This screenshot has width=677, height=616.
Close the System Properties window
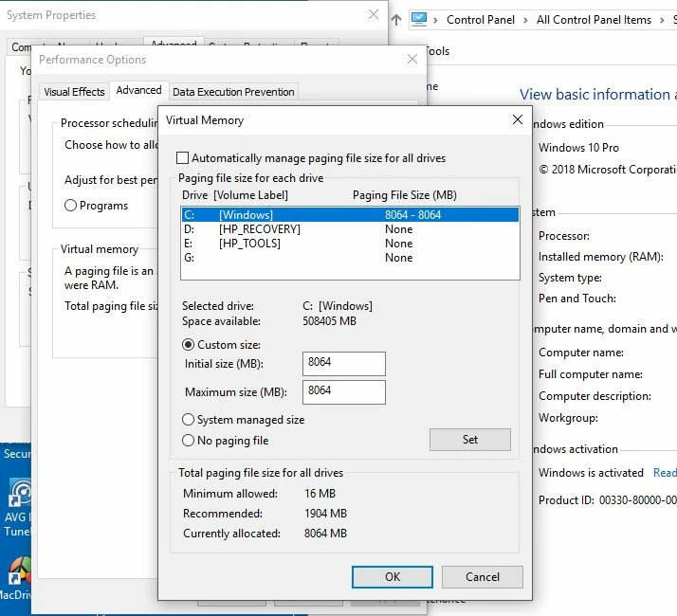(374, 14)
